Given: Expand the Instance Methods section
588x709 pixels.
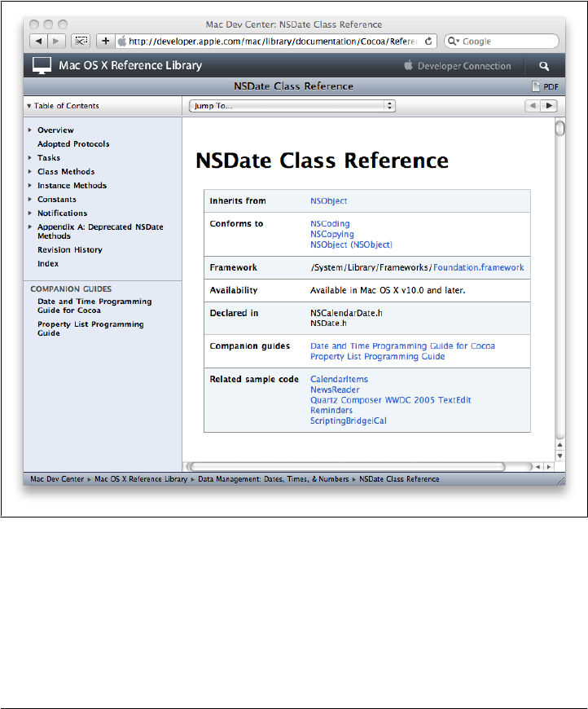Looking at the screenshot, I should [x=30, y=185].
